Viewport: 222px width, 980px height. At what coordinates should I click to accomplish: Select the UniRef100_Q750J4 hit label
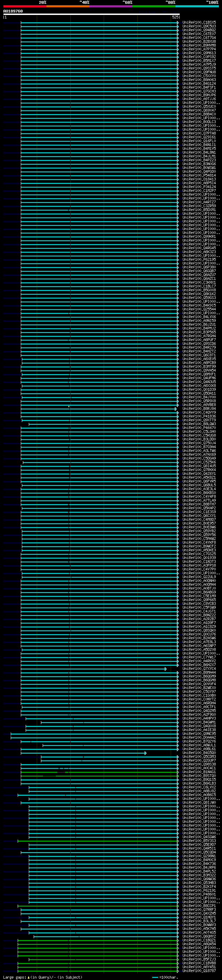point(199,443)
